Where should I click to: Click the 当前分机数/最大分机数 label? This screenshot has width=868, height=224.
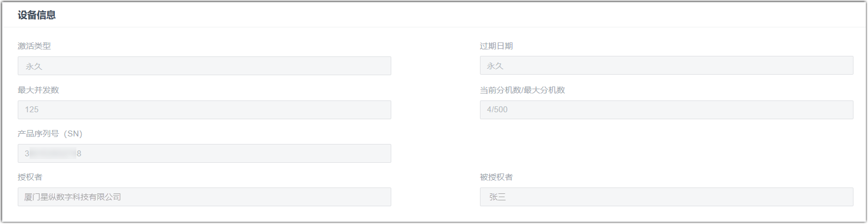(522, 90)
